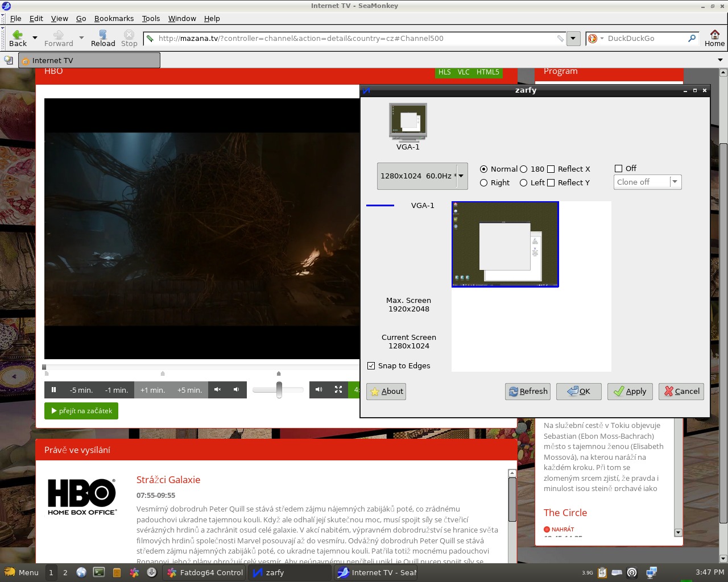Skip back with the -5 min. button

(81, 390)
